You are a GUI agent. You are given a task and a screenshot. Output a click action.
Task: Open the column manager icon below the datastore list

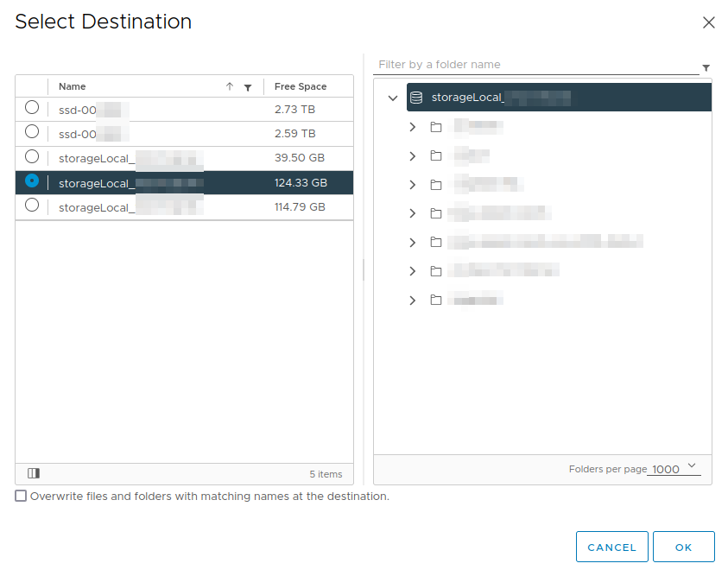click(33, 473)
